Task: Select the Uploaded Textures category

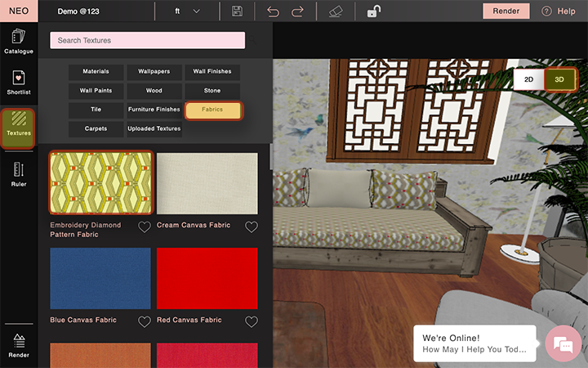Action: [x=154, y=128]
